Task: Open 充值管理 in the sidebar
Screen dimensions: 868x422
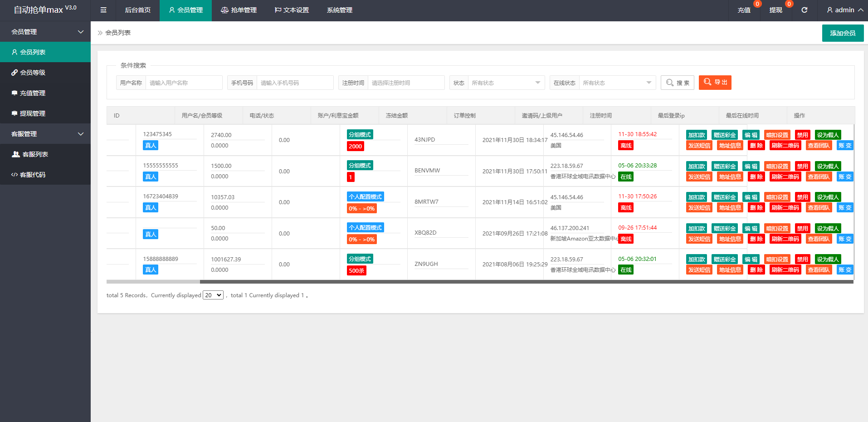Action: pos(33,93)
